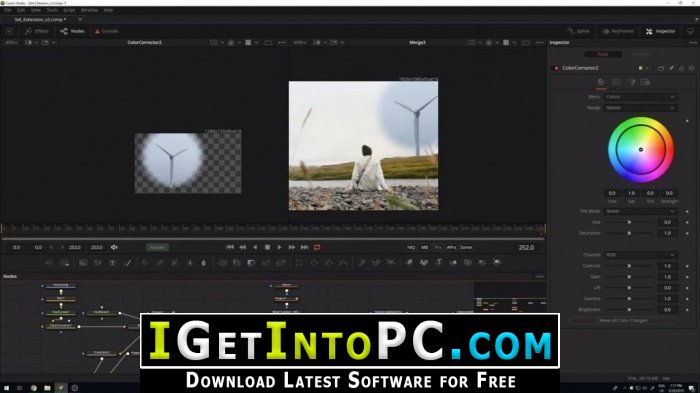Viewport: 700px width, 393px height.
Task: Open the Menu dropdown showing Colors
Action: 641,97
